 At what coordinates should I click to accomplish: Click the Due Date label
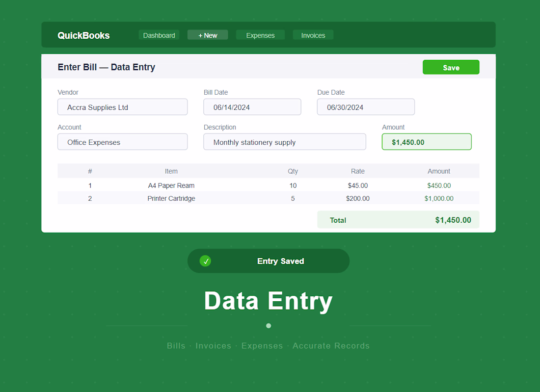pyautogui.click(x=330, y=92)
